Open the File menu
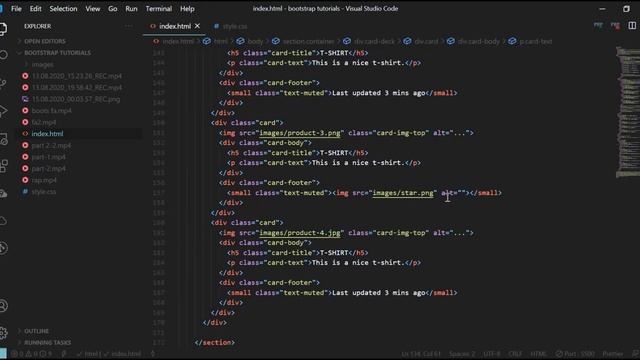The image size is (640, 360). point(16,9)
